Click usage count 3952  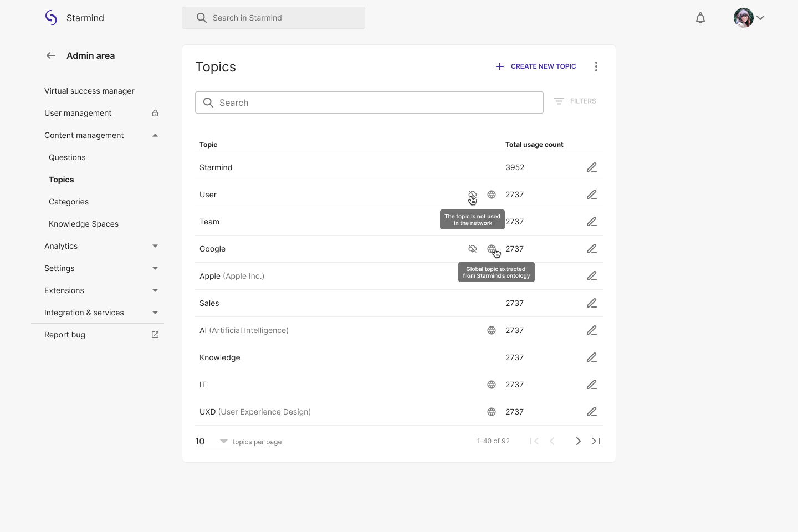pyautogui.click(x=515, y=167)
